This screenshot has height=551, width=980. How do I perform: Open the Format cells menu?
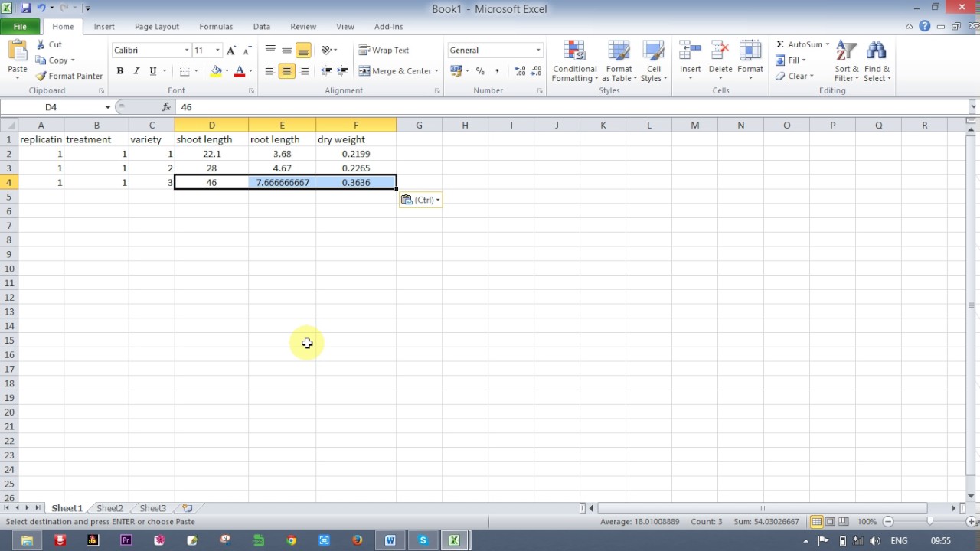point(750,61)
